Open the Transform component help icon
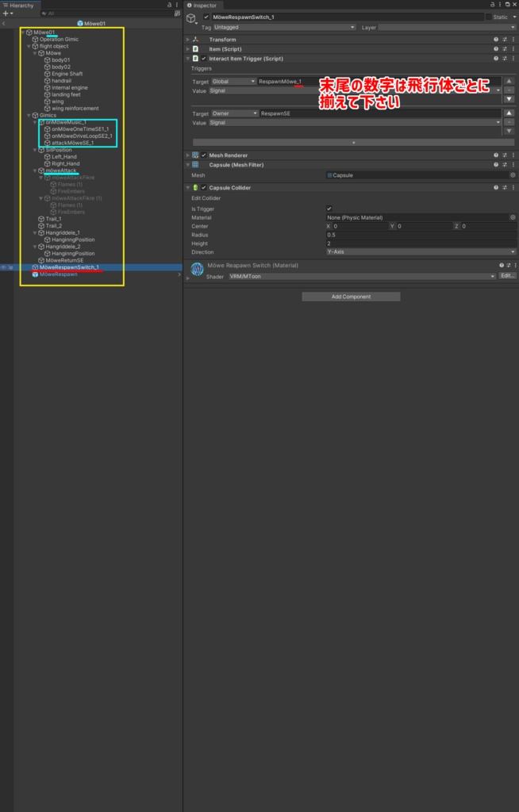 click(496, 40)
